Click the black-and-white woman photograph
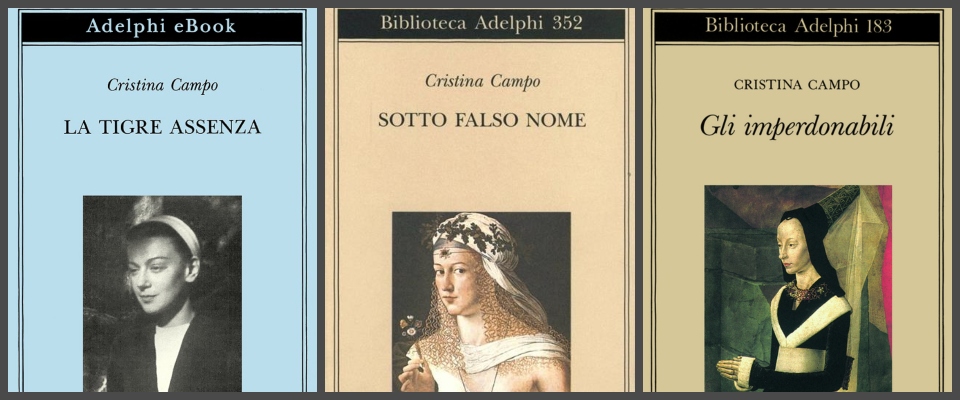 tap(162, 293)
